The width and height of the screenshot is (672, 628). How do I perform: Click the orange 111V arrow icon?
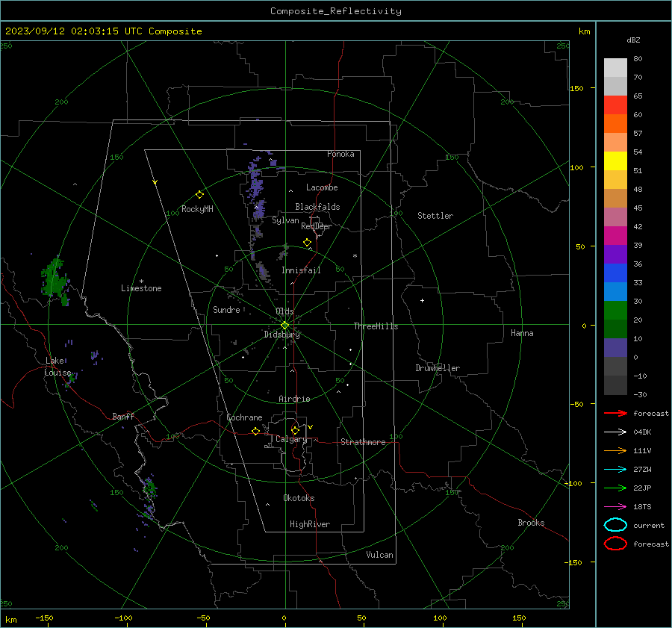[615, 450]
